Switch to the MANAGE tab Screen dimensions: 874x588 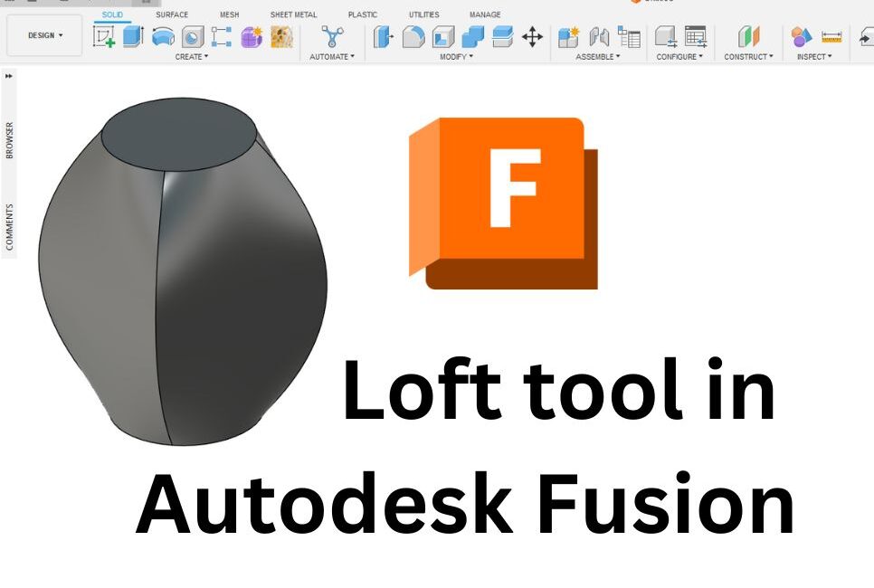485,15
